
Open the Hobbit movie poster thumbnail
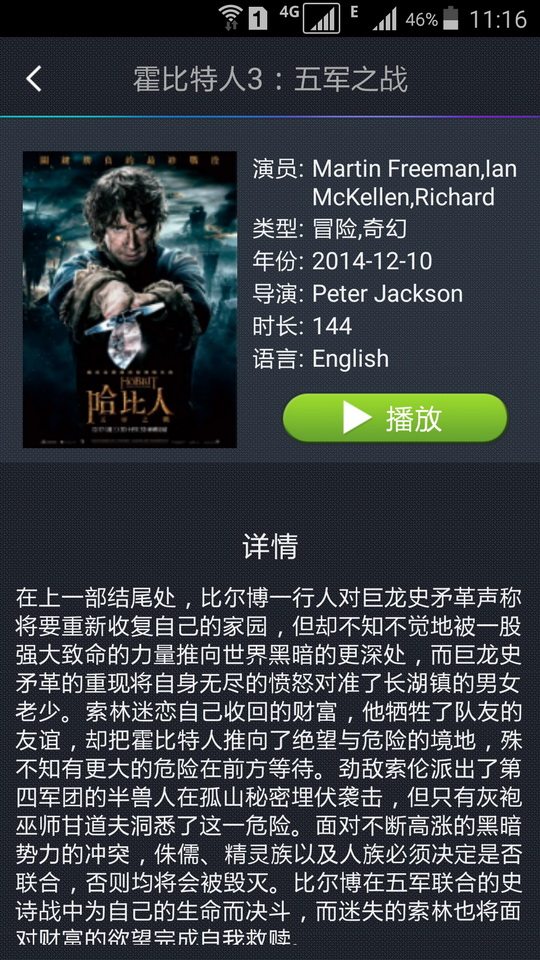(130, 299)
